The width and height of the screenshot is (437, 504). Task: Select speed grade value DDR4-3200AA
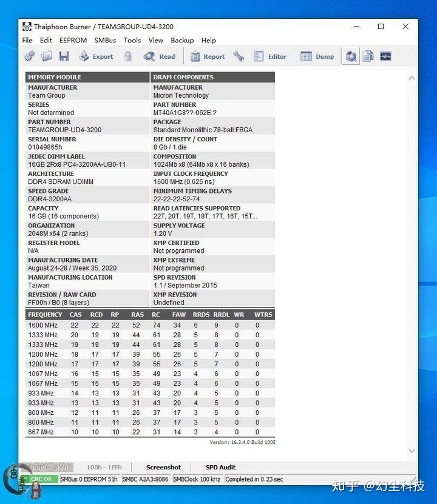50,199
